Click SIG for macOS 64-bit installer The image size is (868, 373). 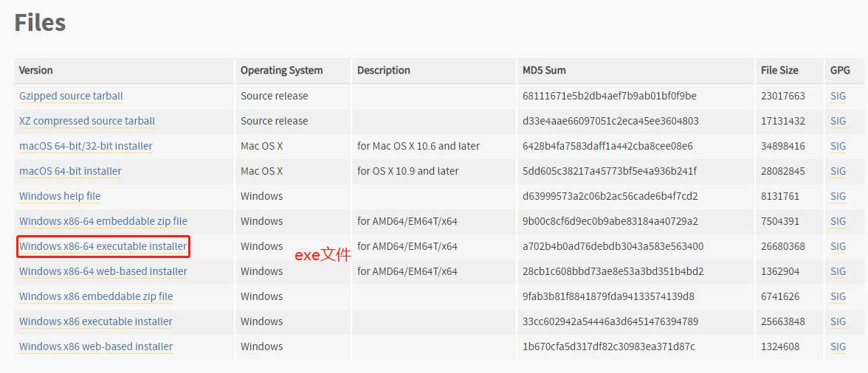tap(838, 171)
